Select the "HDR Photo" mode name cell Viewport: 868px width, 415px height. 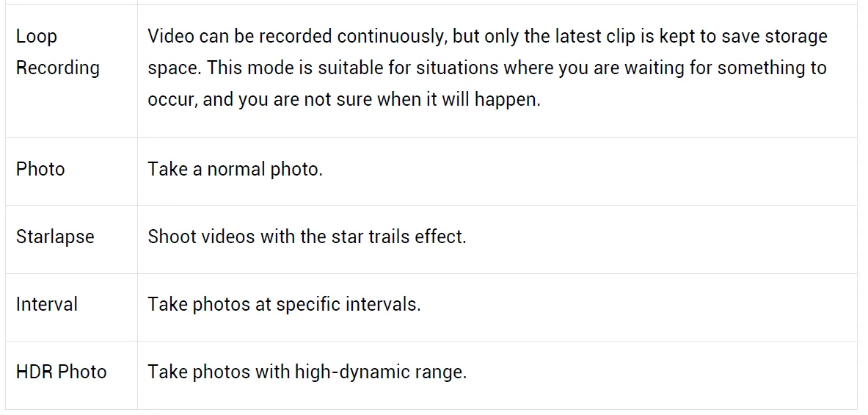coord(62,372)
